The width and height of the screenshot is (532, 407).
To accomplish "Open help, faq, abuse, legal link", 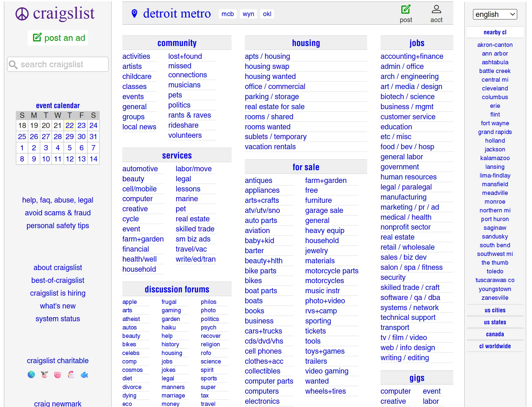I will click(58, 200).
